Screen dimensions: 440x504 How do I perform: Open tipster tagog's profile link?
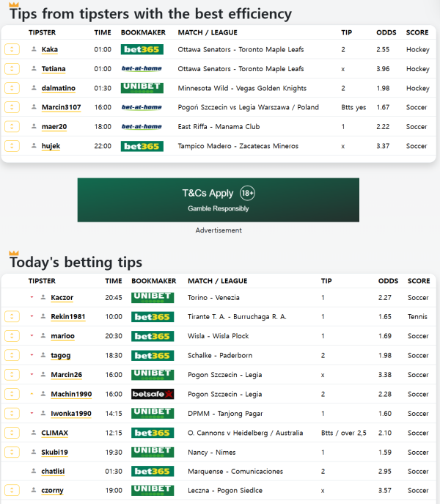pyautogui.click(x=61, y=356)
